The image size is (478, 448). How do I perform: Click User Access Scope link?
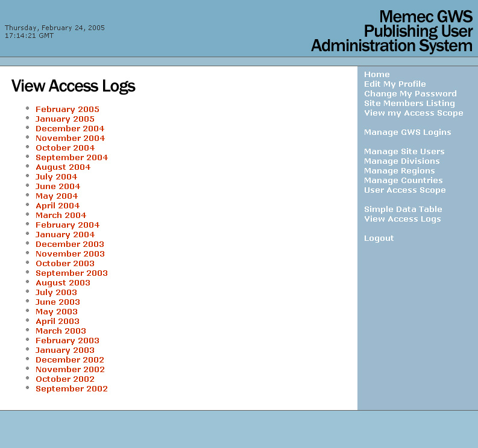[x=405, y=190]
